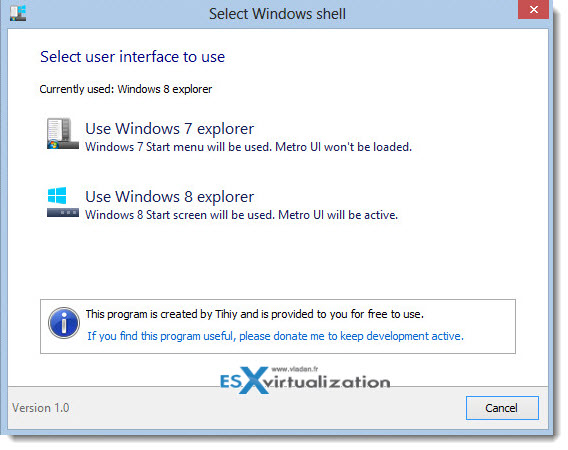Close the Select Windows shell dialog
Viewport: 568px width, 450px height.
tap(533, 9)
